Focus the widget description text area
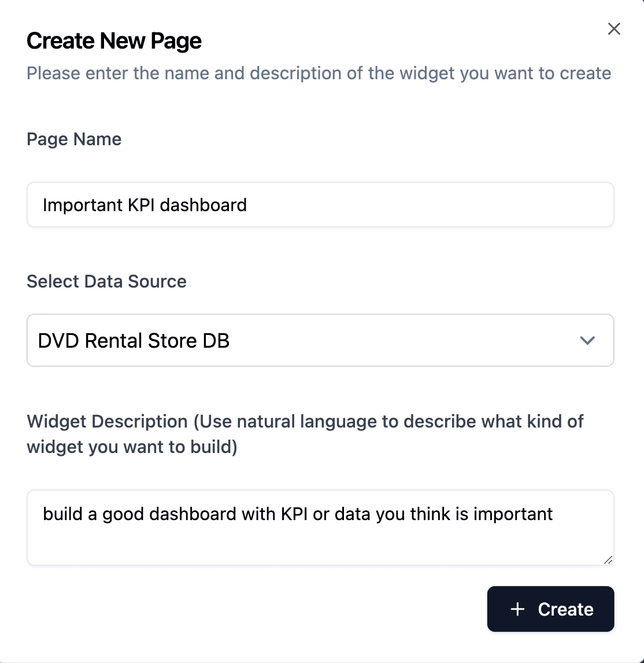The width and height of the screenshot is (644, 663). (x=320, y=526)
